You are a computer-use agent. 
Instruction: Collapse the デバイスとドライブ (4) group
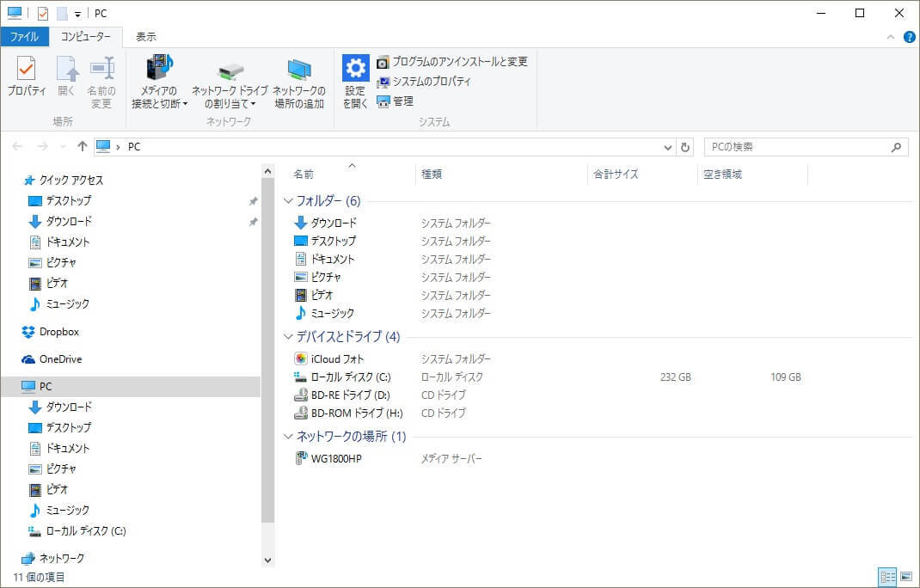click(x=288, y=337)
